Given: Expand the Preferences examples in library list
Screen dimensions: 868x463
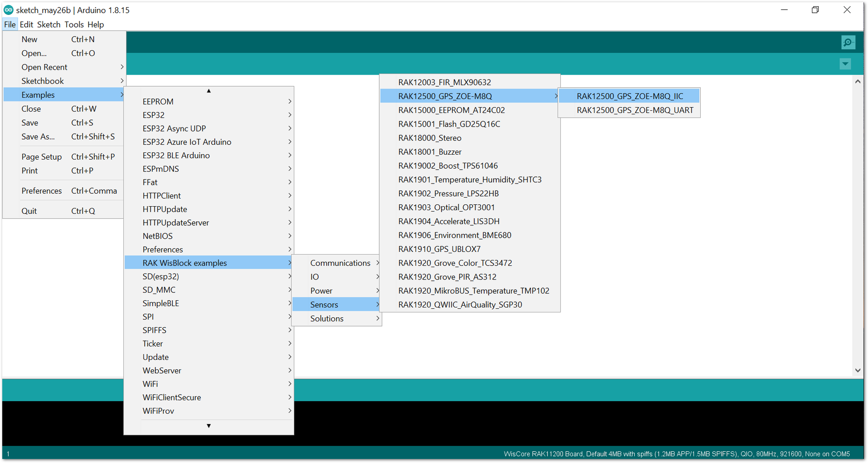Looking at the screenshot, I should 209,250.
